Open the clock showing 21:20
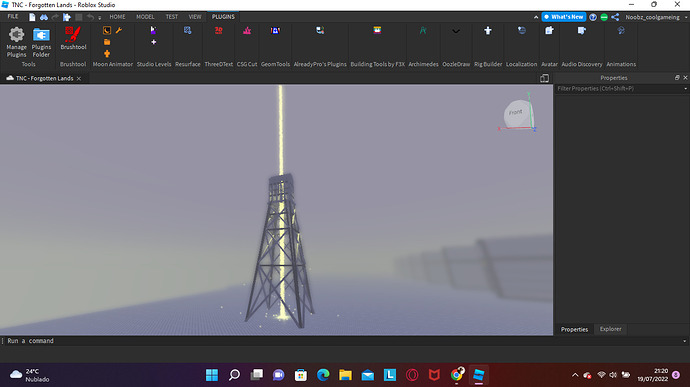This screenshot has height=387, width=690. pos(652,375)
